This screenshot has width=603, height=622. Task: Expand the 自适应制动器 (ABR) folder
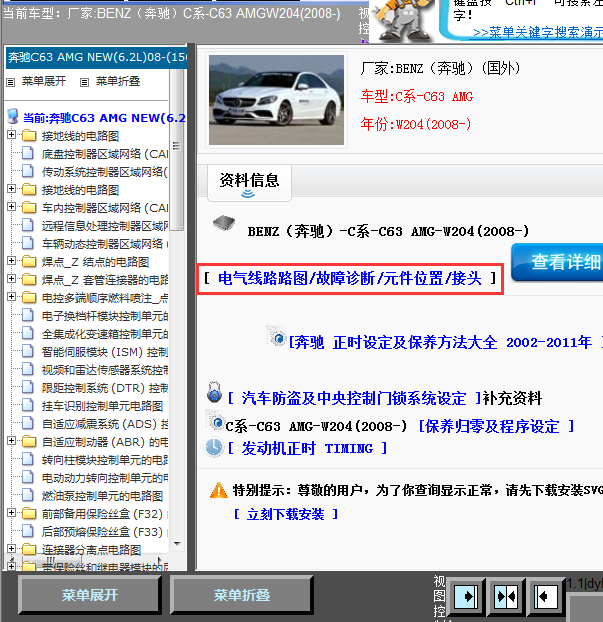click(12, 441)
